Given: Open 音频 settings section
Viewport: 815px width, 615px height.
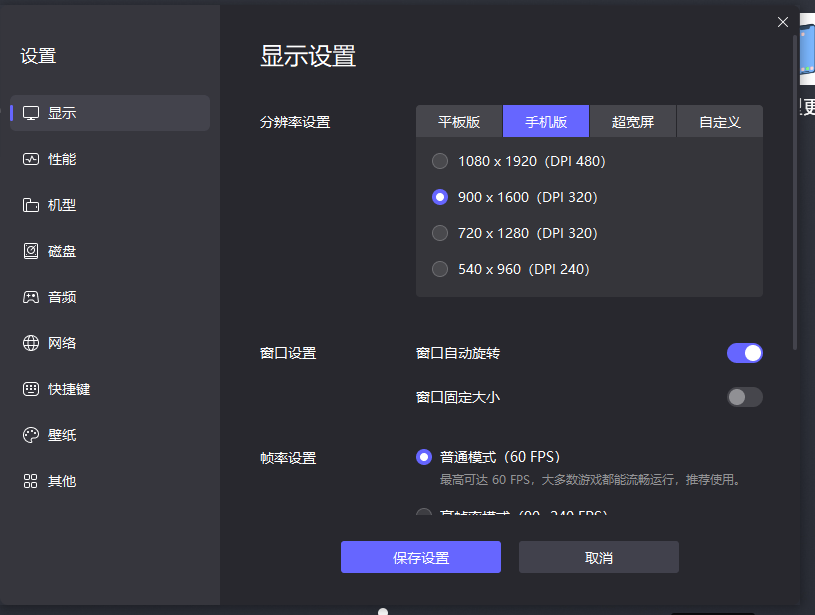Looking at the screenshot, I should click(x=110, y=297).
